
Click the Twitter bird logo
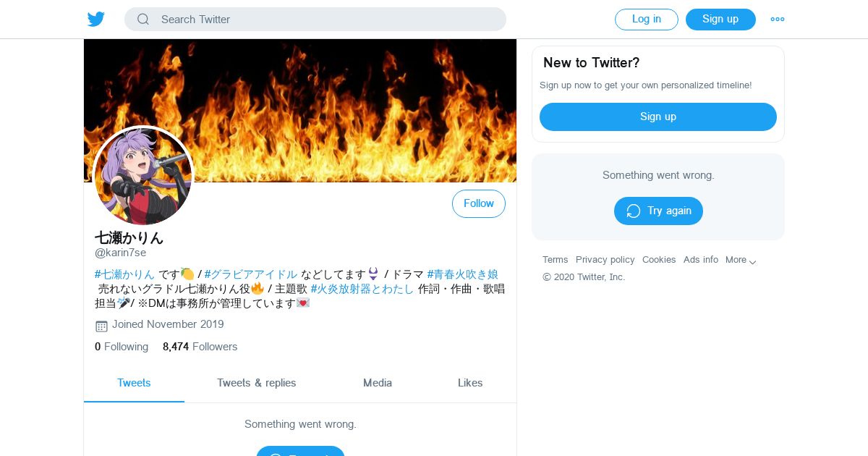[x=96, y=20]
